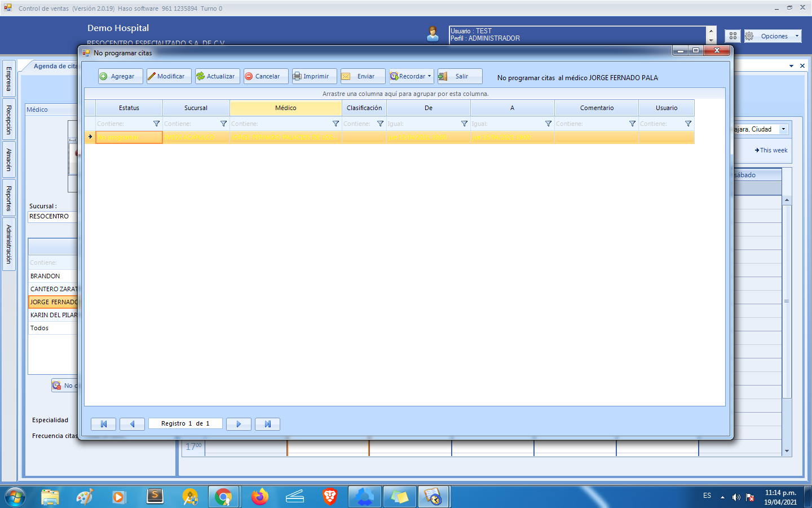The image size is (812, 508).
Task: Open Google Chrome from the taskbar
Action: tap(223, 497)
